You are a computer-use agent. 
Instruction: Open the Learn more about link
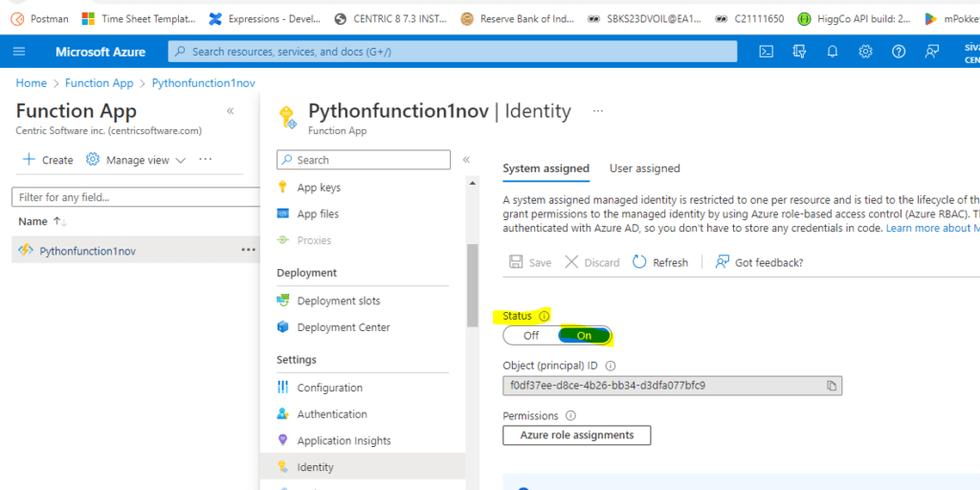930,228
